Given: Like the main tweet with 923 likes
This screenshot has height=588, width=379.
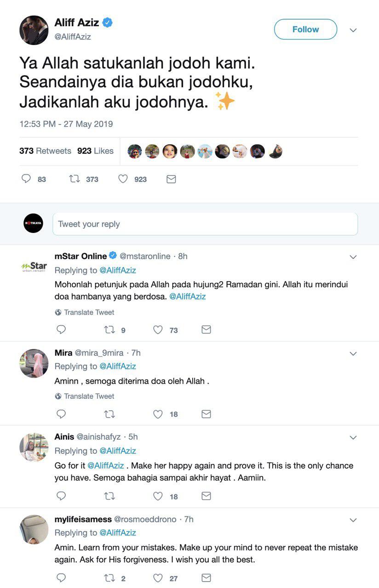Looking at the screenshot, I should (x=123, y=179).
